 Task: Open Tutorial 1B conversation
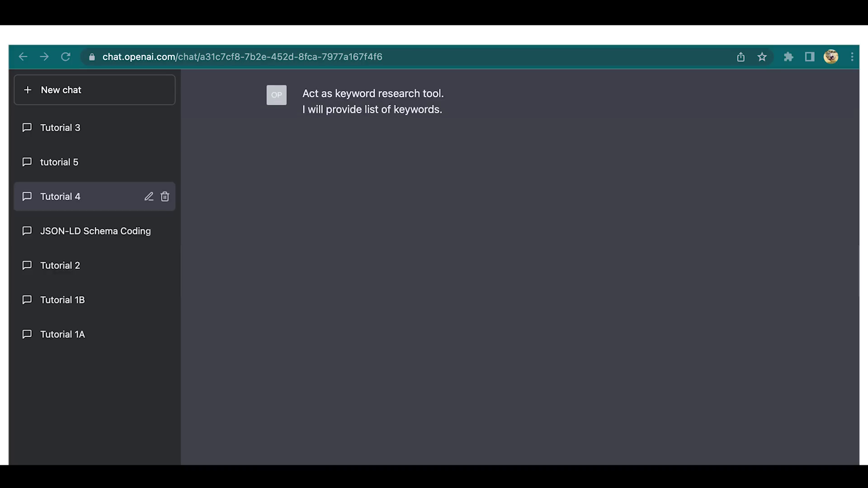click(62, 300)
